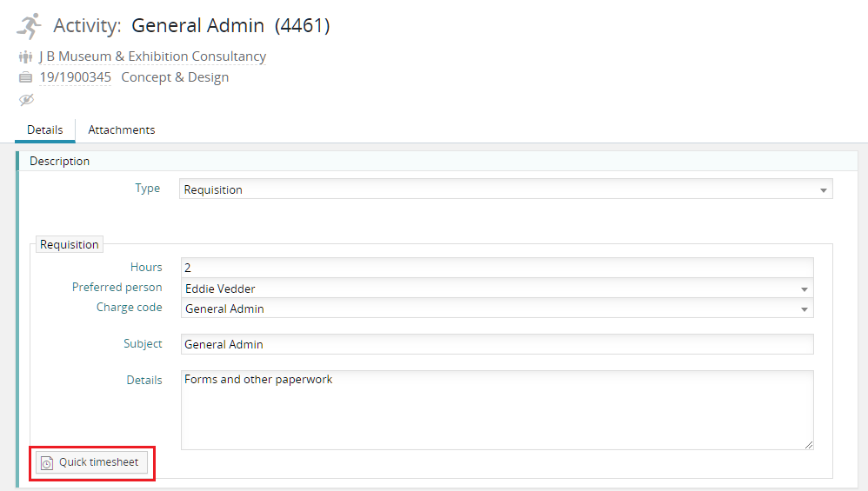
Task: Collapse the Description section header
Action: click(x=60, y=161)
